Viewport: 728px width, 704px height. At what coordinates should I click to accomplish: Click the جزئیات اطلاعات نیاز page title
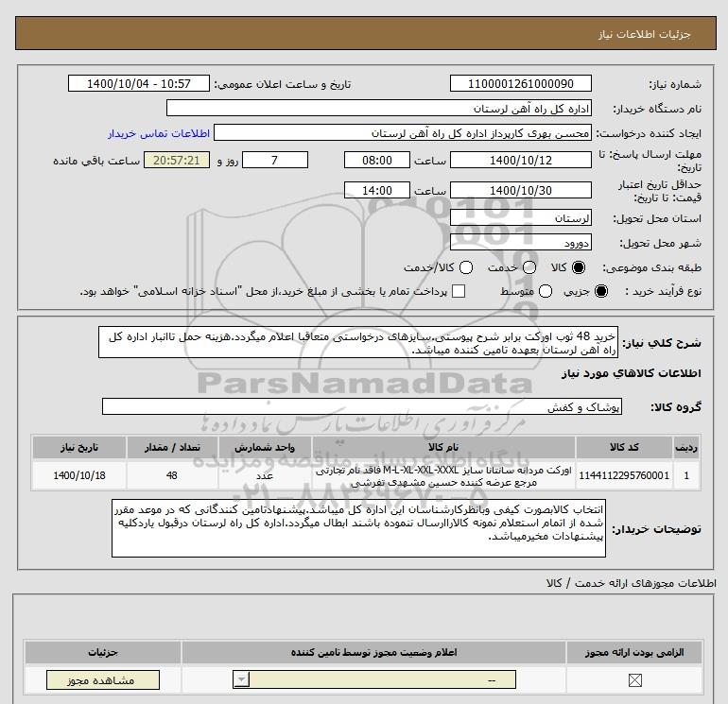[645, 35]
